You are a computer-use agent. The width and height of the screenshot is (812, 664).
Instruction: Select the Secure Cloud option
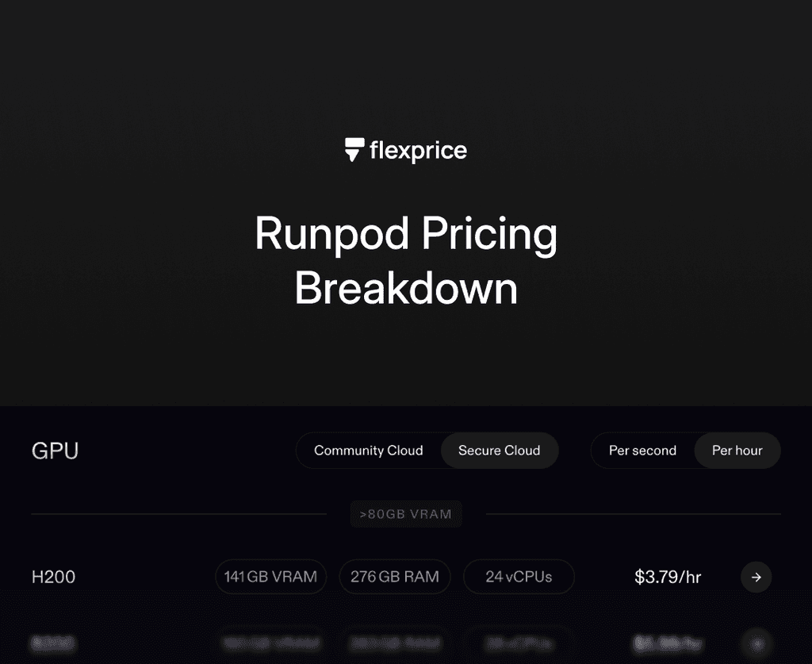coord(500,450)
